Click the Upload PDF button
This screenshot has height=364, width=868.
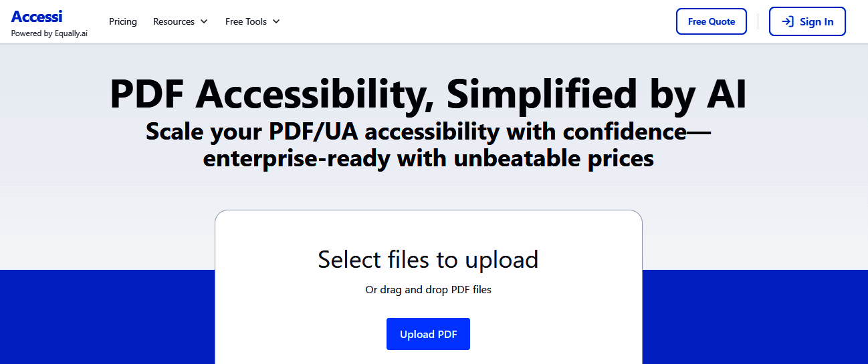[428, 334]
